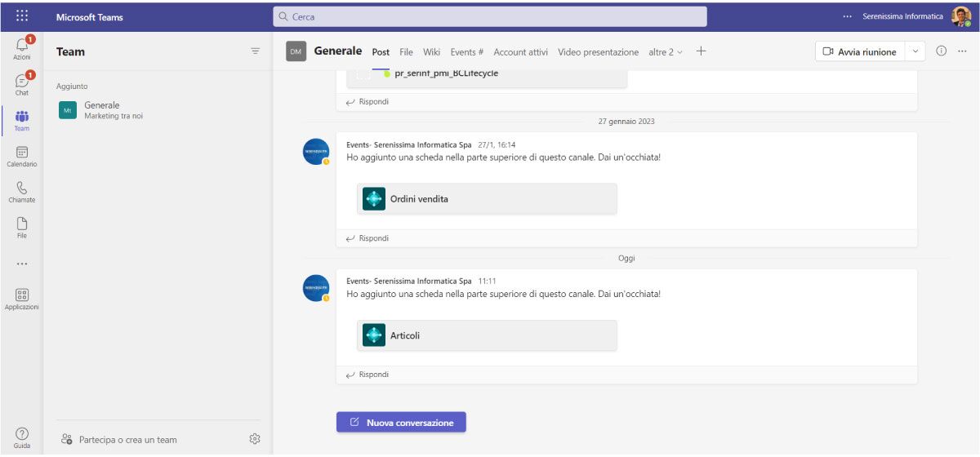Click the DM channel avatar

coord(296,51)
